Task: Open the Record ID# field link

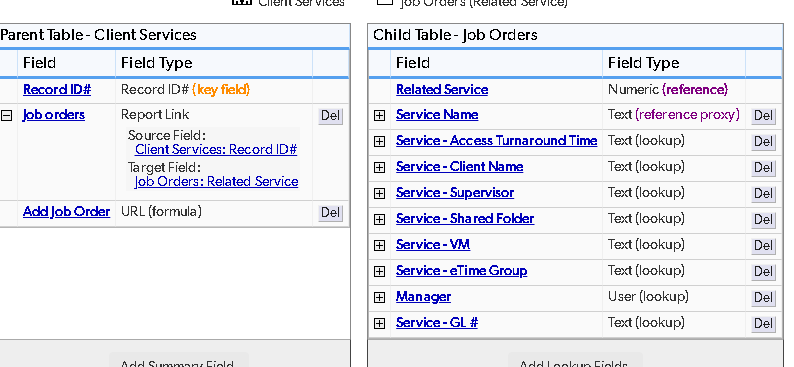Action: pos(57,90)
